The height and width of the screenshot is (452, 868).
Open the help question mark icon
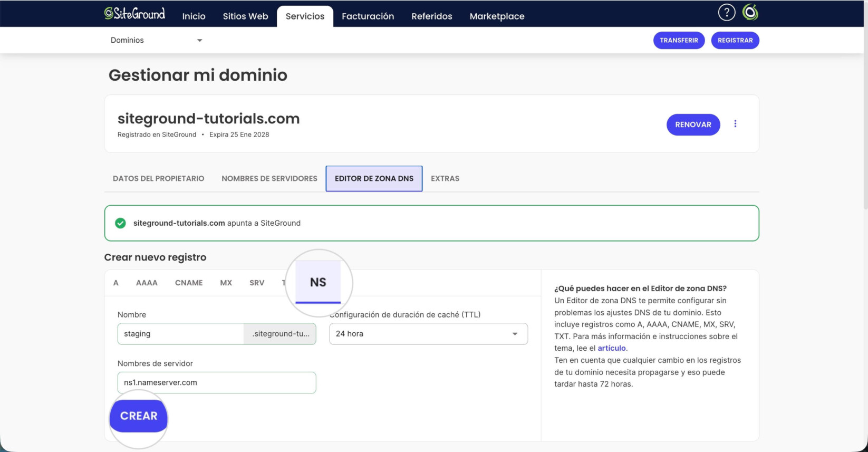(x=727, y=12)
